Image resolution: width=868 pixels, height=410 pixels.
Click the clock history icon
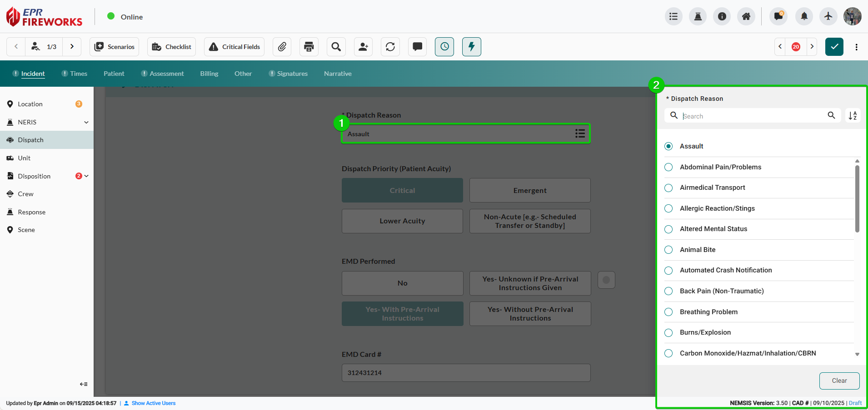[444, 47]
